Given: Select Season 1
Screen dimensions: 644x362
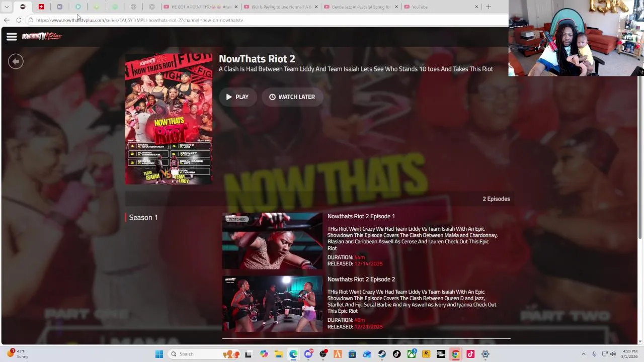Looking at the screenshot, I should click(143, 217).
